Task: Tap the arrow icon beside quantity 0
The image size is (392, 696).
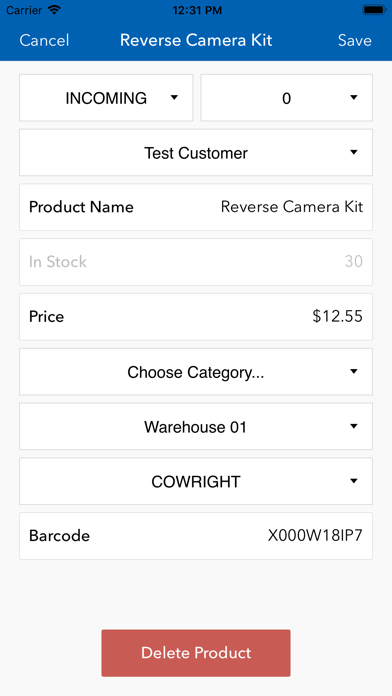Action: (354, 97)
